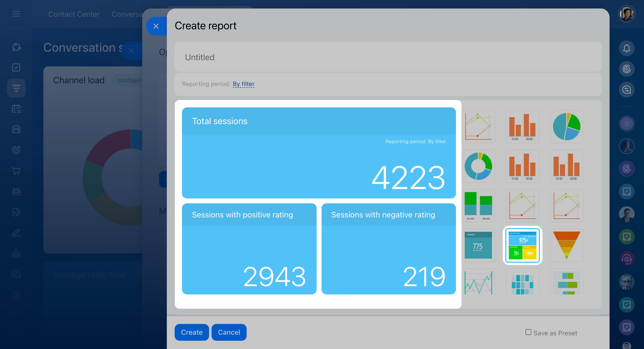The image size is (644, 349).
Task: Open notifications bell in right sidebar
Action: (626, 48)
